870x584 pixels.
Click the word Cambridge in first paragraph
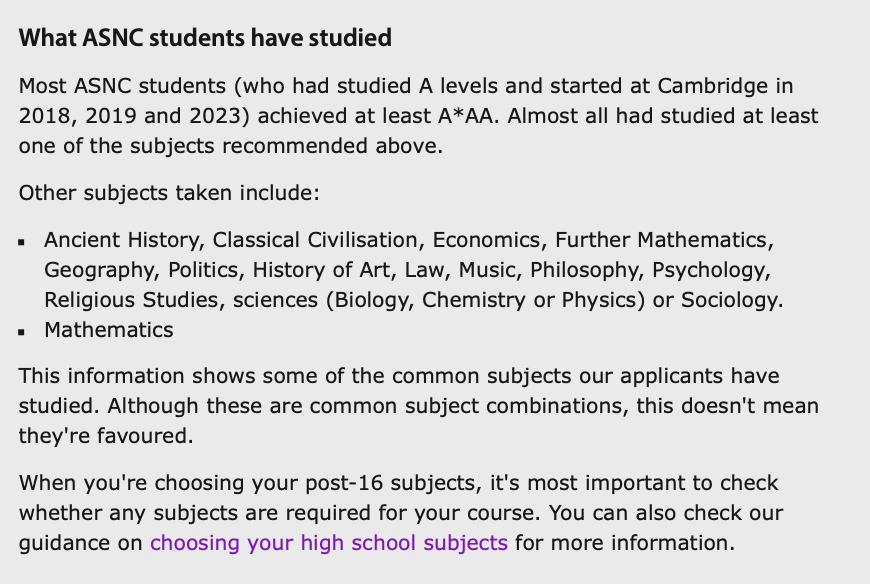tap(712, 86)
